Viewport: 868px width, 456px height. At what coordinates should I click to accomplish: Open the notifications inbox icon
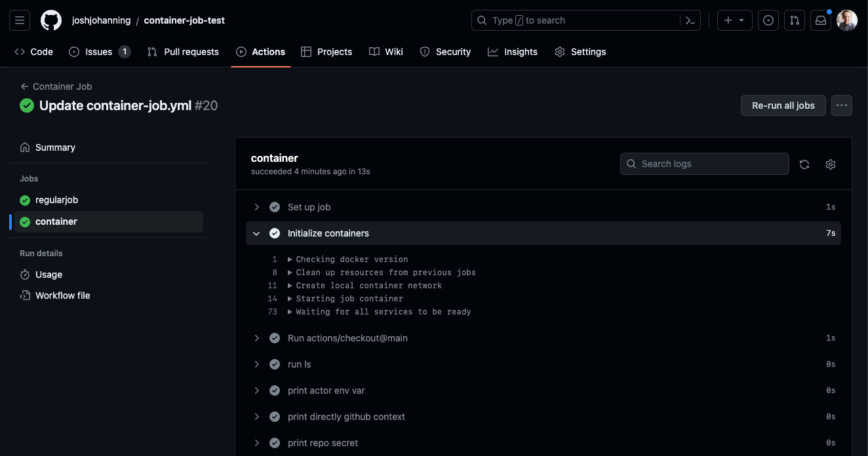click(821, 20)
